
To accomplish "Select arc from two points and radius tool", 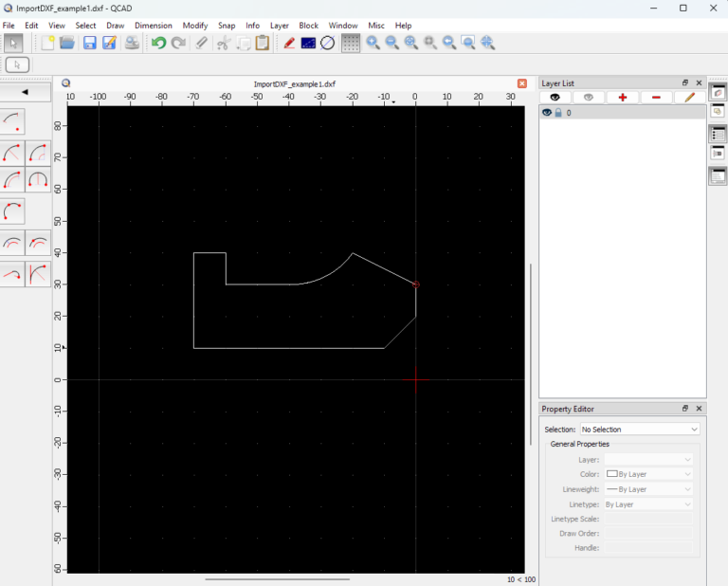I will coord(12,154).
